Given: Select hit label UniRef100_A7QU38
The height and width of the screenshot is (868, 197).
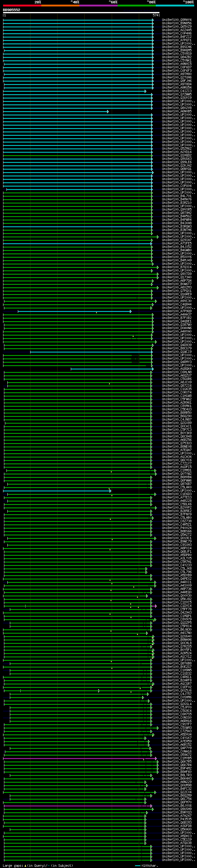Looking at the screenshot, I should coord(177,843).
